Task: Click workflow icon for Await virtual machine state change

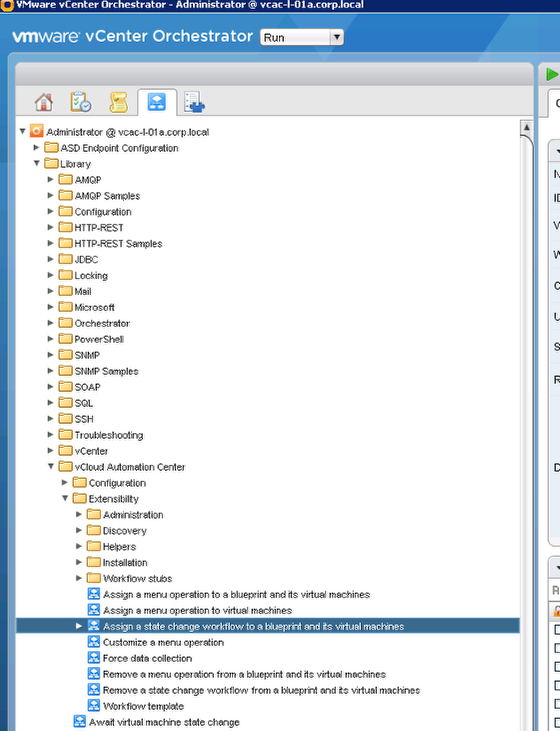Action: tap(80, 722)
